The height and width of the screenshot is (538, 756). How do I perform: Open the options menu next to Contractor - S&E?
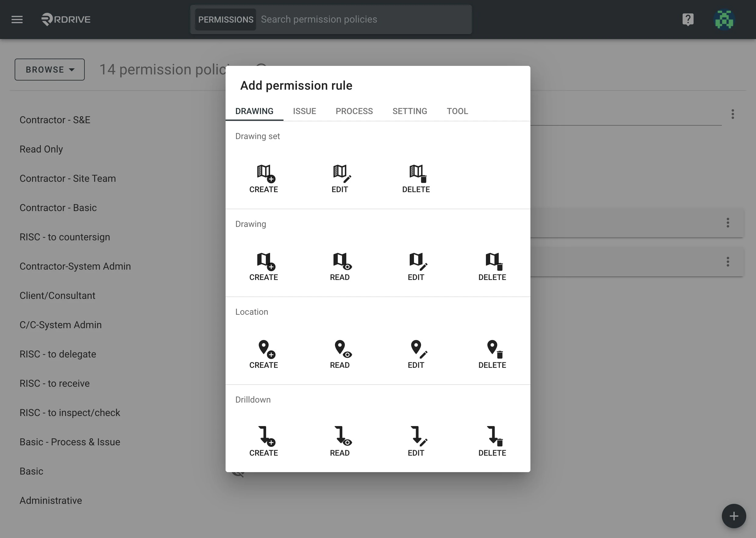coord(733,114)
